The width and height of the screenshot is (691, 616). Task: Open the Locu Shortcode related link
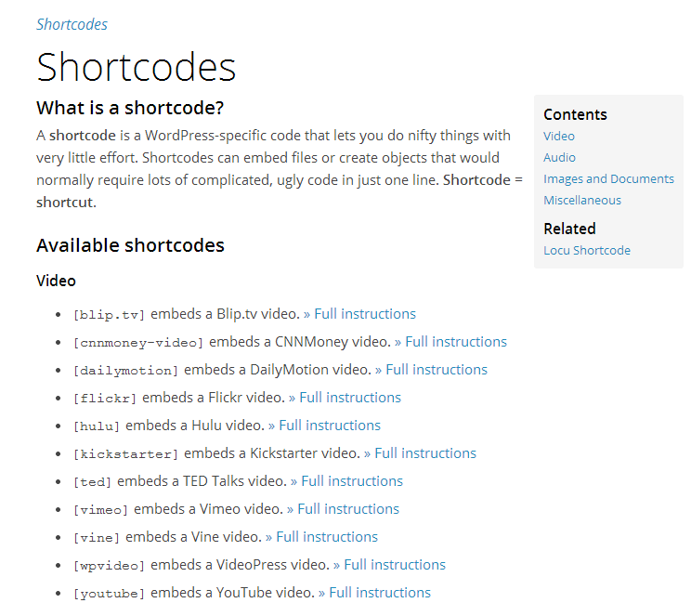587,250
